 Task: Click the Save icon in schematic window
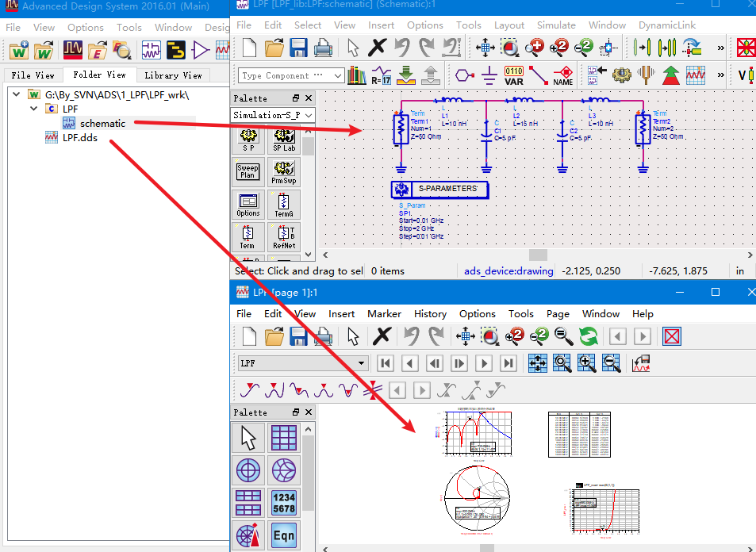point(298,48)
